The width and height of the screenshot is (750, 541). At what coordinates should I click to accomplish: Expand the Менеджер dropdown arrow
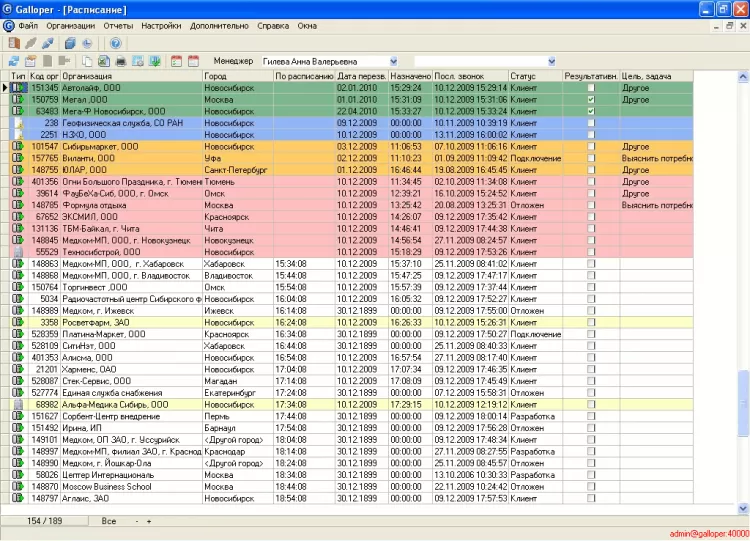(x=393, y=61)
